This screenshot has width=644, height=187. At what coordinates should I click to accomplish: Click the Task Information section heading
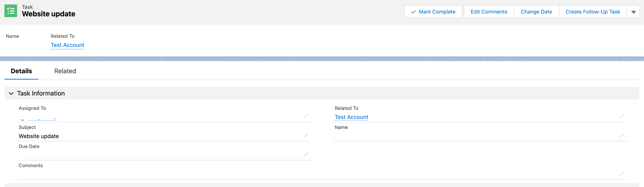[41, 93]
